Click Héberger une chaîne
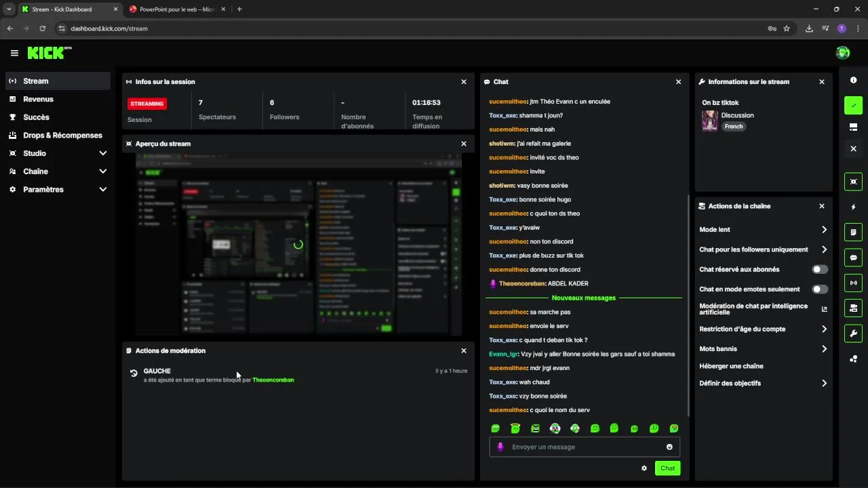Screen dimensions: 868x488 coord(731,366)
